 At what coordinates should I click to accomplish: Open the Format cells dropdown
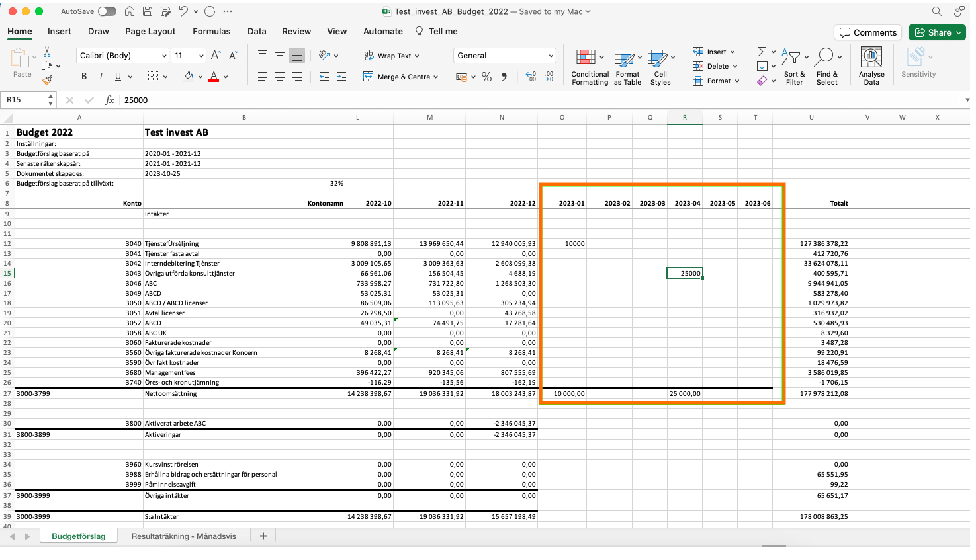[x=717, y=81]
